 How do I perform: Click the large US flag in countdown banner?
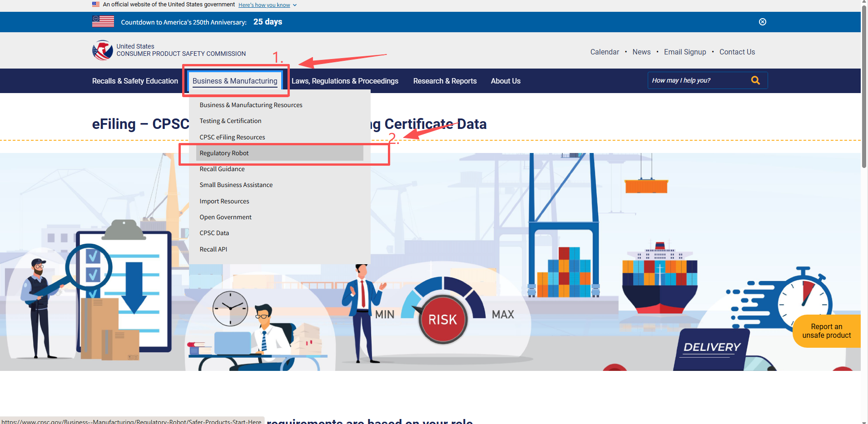tap(103, 21)
